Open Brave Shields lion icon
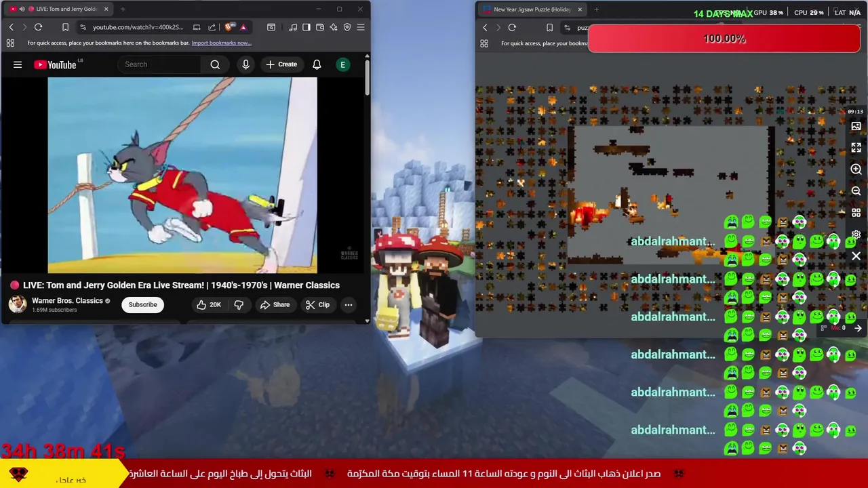Viewport: 868px width, 488px height. (229, 27)
